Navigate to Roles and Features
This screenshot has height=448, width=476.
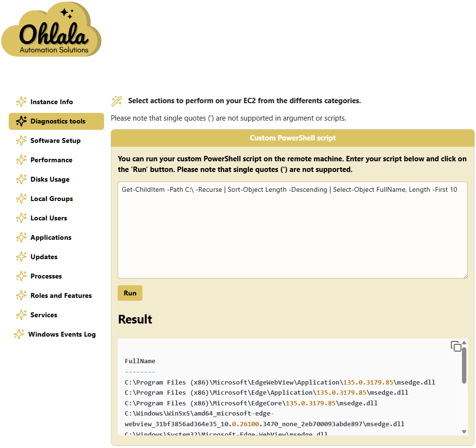pos(61,295)
